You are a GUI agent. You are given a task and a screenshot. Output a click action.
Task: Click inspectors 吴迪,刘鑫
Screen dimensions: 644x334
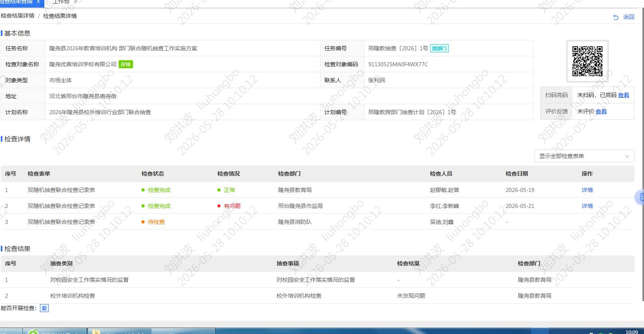pos(441,222)
